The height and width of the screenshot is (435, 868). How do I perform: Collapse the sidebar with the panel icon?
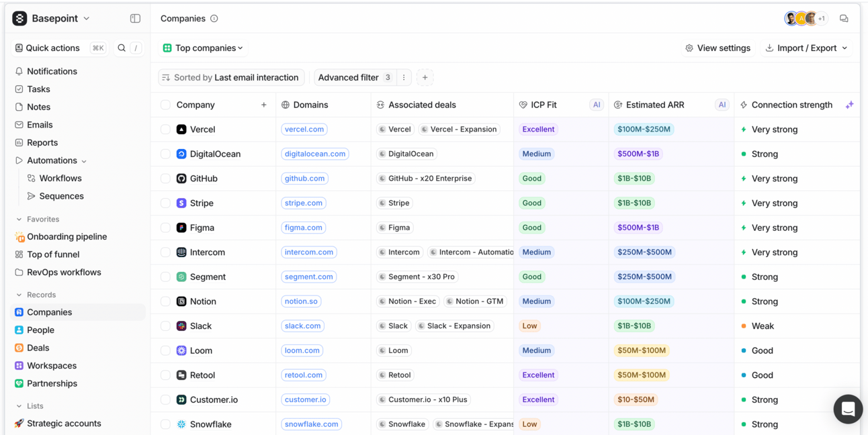[135, 19]
